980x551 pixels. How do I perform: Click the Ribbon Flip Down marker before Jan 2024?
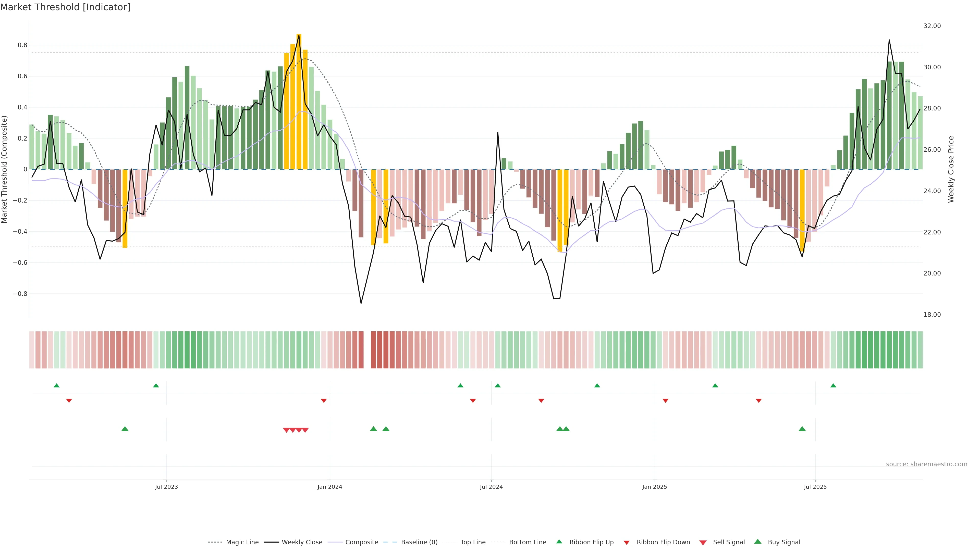[324, 401]
